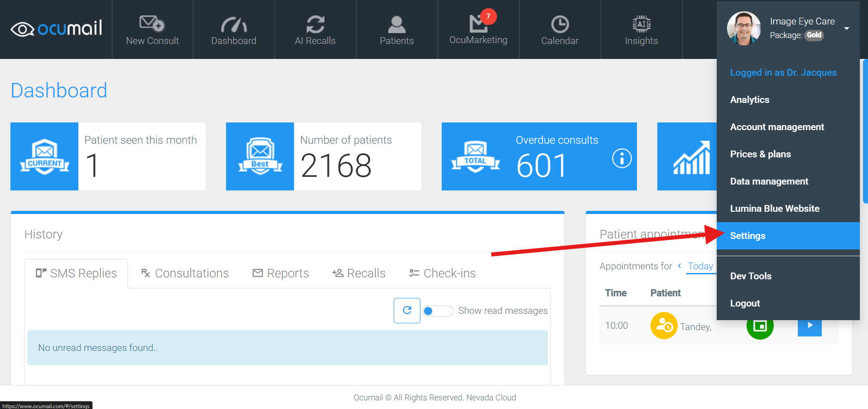Expand the Image Eye Care account dropdown arrow
Viewport: 868px width, 409px height.
(847, 29)
